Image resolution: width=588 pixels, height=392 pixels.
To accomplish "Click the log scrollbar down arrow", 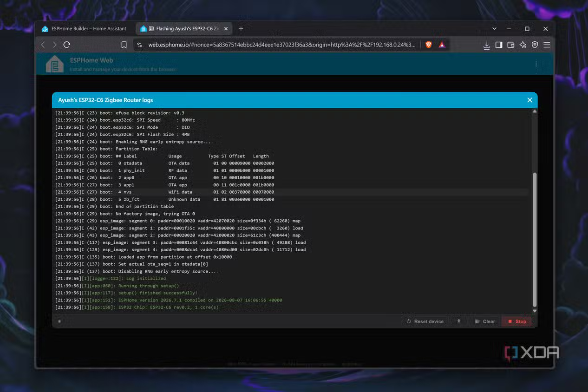I will [535, 311].
